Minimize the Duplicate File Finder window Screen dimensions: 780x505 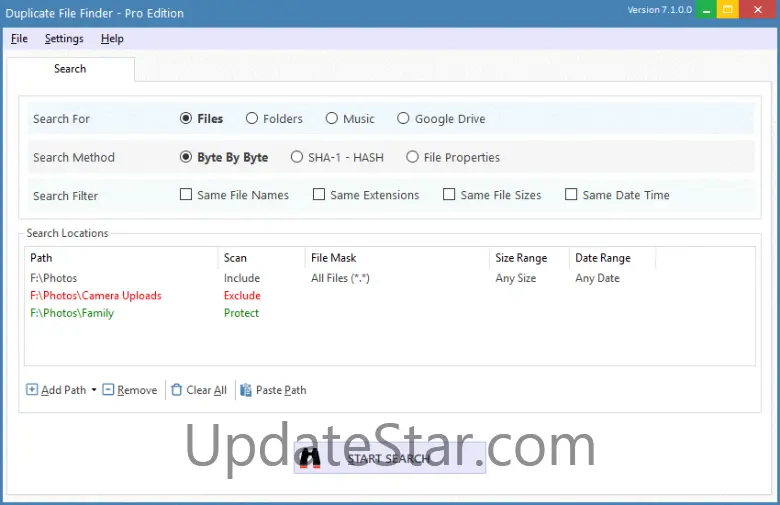click(x=706, y=9)
